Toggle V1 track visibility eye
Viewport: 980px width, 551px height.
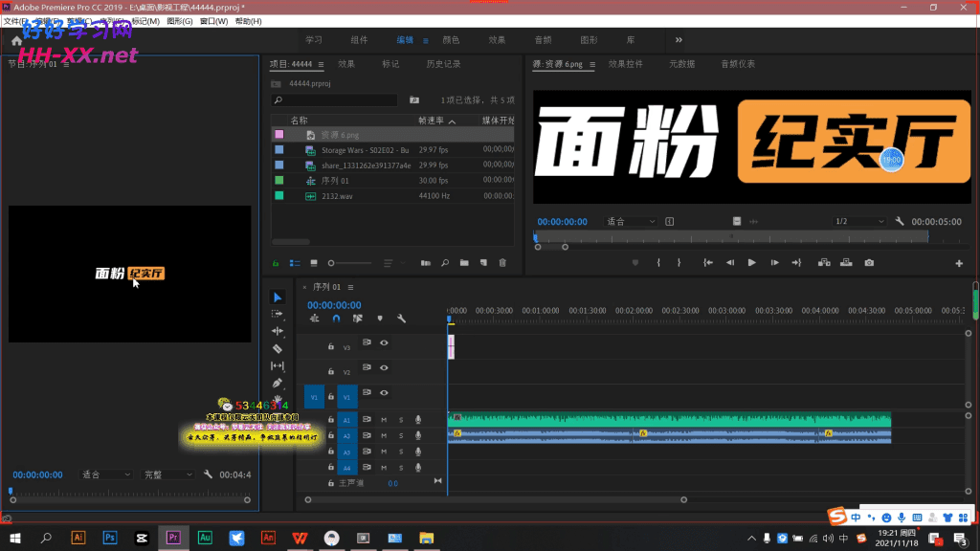click(385, 393)
